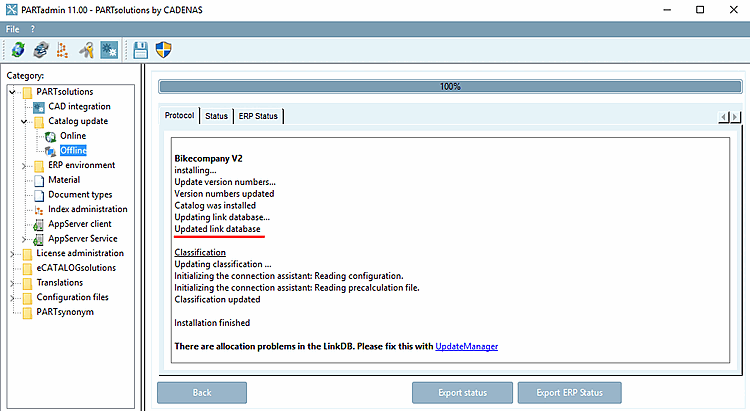
Task: Click the Export ERP Status button
Action: 570,393
